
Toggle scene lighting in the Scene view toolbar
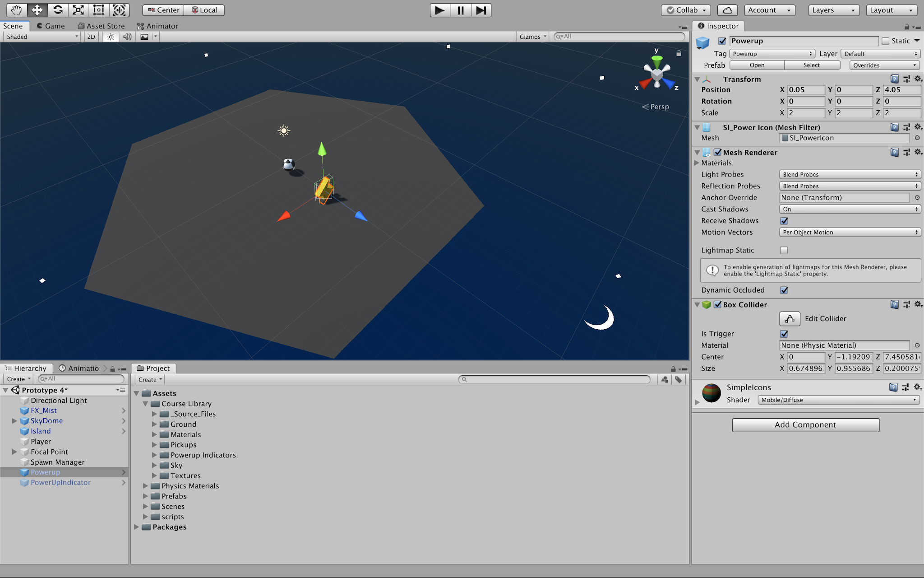pyautogui.click(x=110, y=37)
